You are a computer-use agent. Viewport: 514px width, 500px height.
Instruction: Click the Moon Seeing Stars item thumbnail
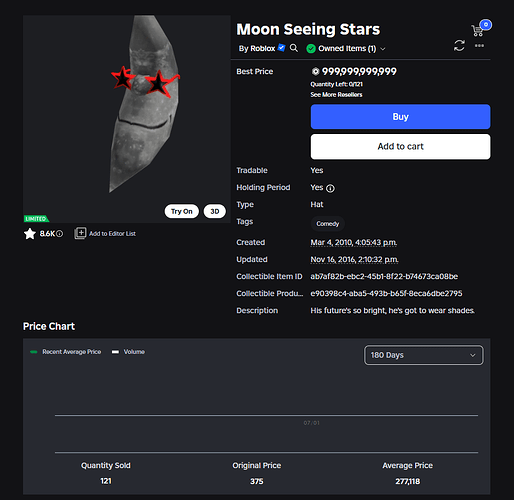[x=127, y=119]
